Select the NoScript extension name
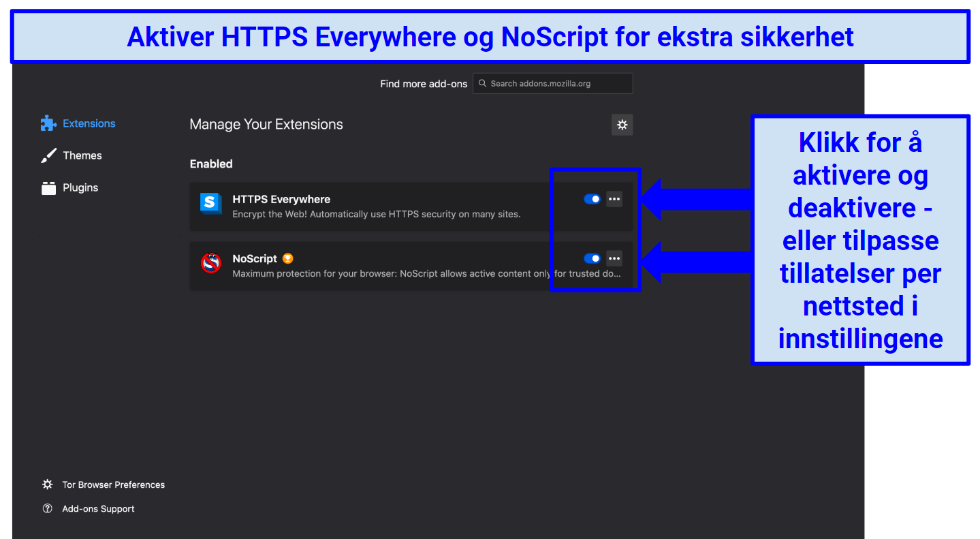 tap(255, 258)
